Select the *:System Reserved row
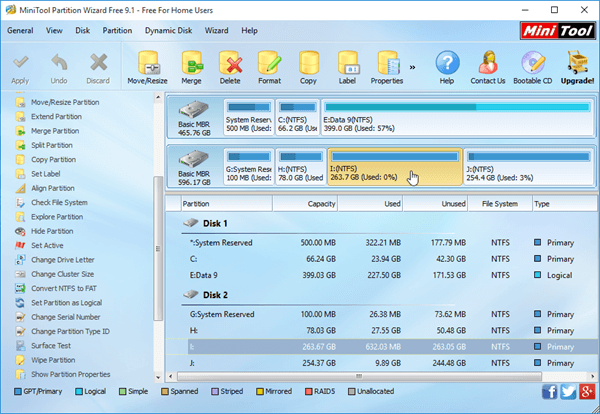The image size is (600, 414). [x=381, y=243]
